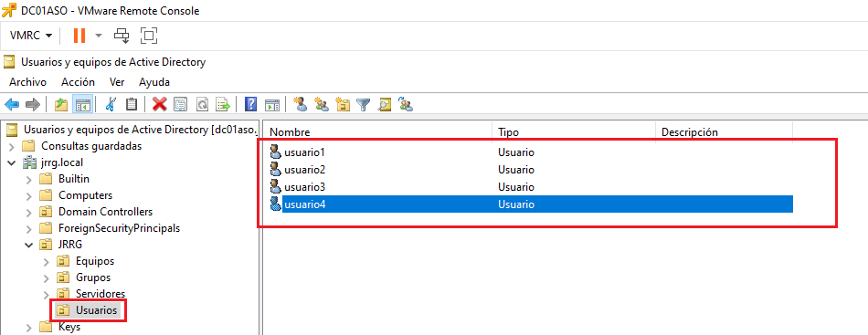Click the Usuarios folder icon in tree
Image resolution: width=868 pixels, height=335 pixels.
[64, 310]
